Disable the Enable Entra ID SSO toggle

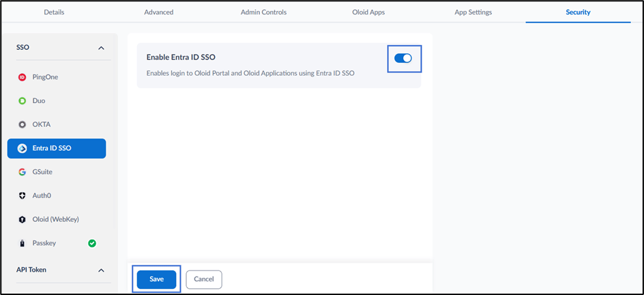(403, 58)
